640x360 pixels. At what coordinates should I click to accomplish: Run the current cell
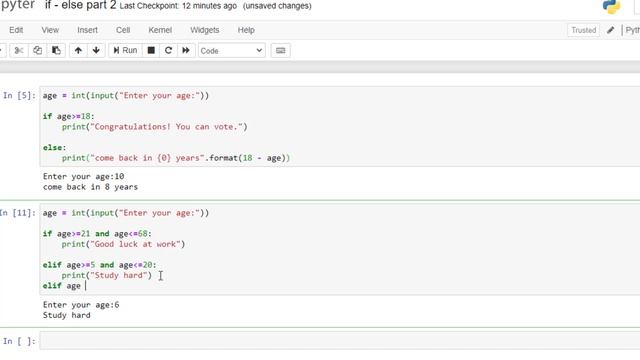tap(125, 51)
